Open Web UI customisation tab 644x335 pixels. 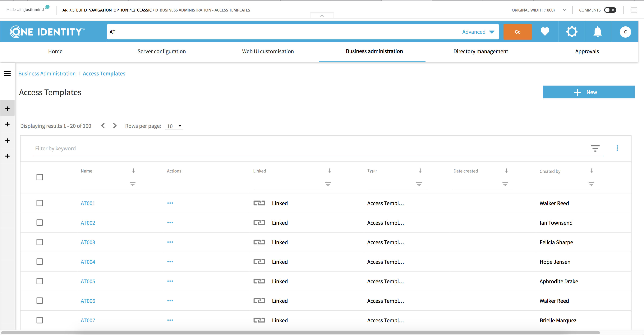click(x=268, y=51)
